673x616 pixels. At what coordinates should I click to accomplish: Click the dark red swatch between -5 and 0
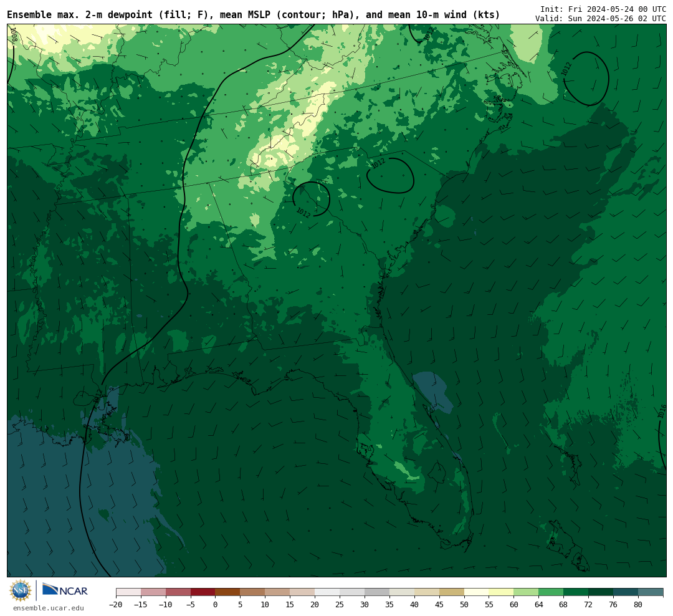pos(203,592)
